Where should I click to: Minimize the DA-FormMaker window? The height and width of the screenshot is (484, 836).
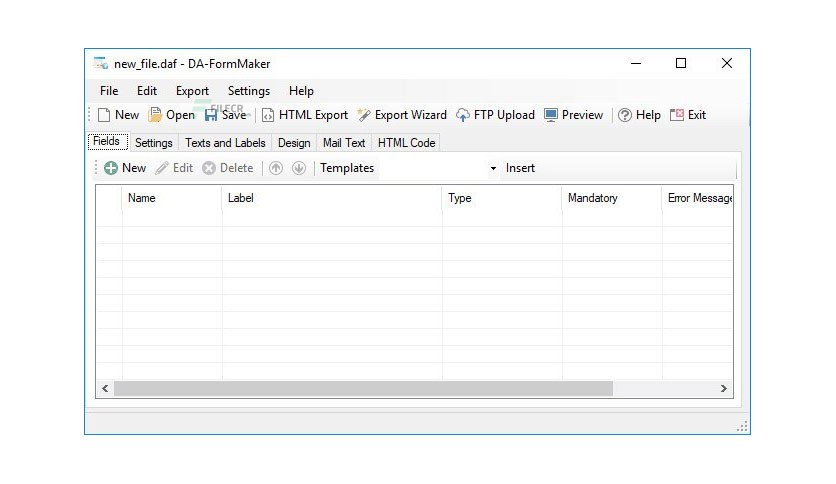point(636,63)
